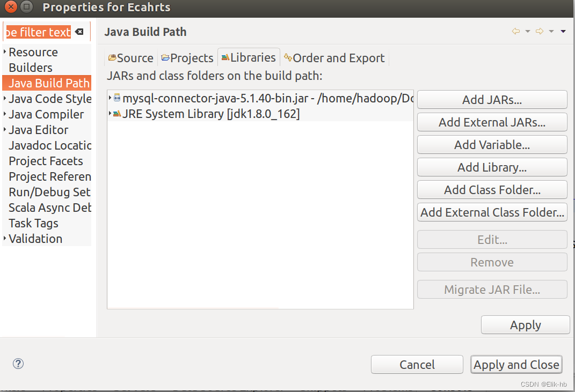
Task: Click the JAR icon beside mysql-connector entry
Action: point(118,98)
